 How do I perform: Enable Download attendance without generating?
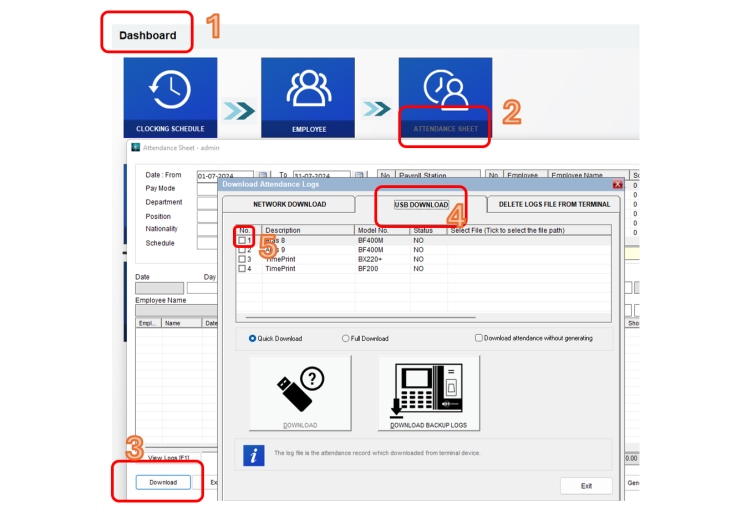tap(479, 338)
